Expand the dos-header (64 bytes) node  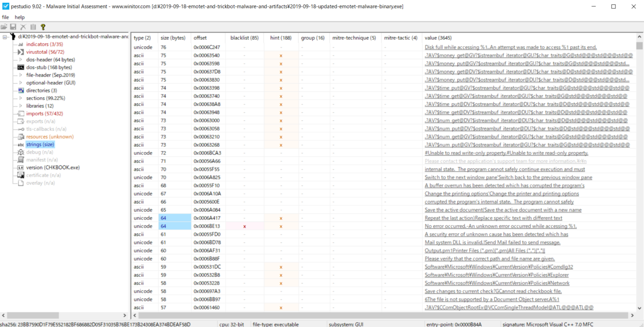pos(21,60)
